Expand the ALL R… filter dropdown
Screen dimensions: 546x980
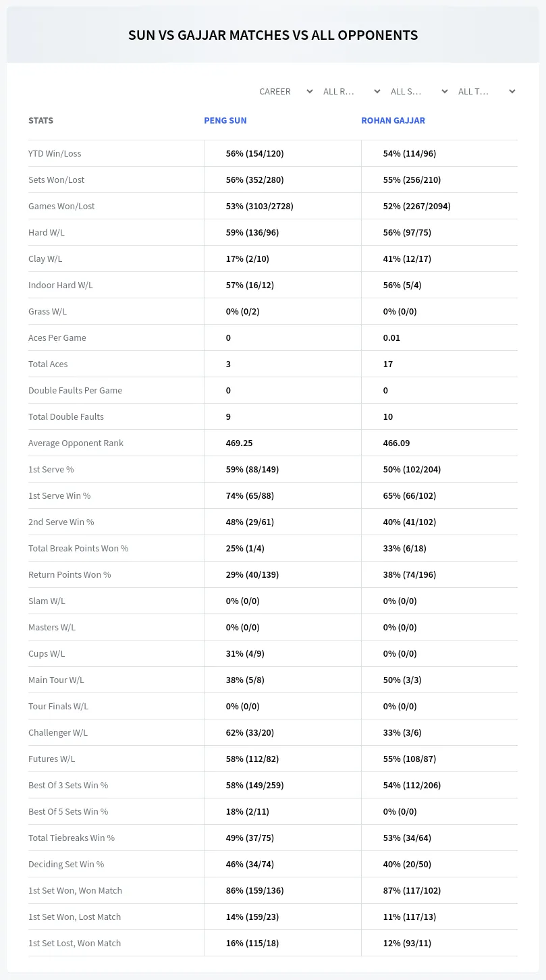(352, 91)
